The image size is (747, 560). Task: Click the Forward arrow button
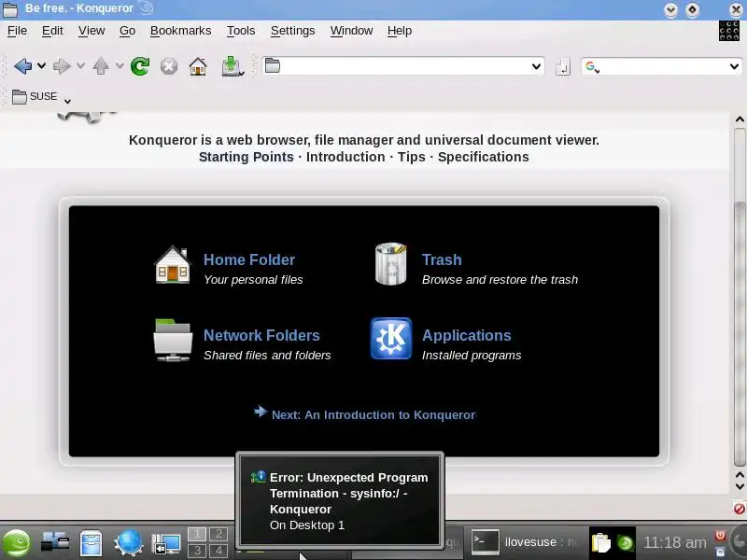62,66
